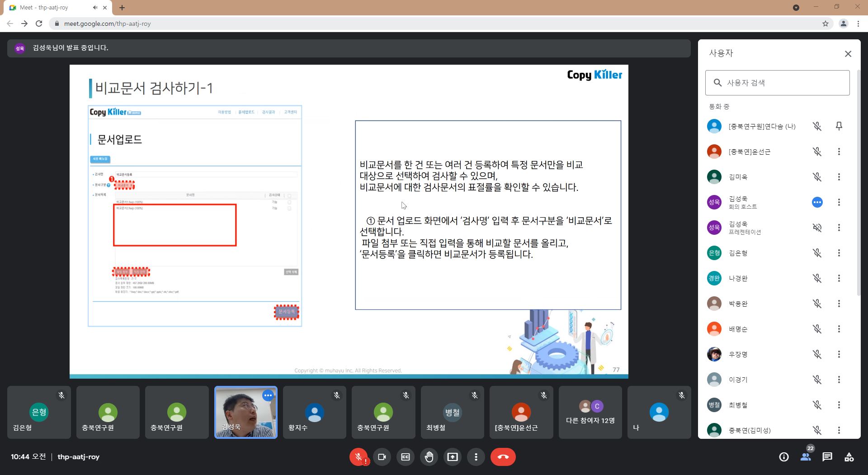Bookmark this page with the star icon

tap(826, 24)
